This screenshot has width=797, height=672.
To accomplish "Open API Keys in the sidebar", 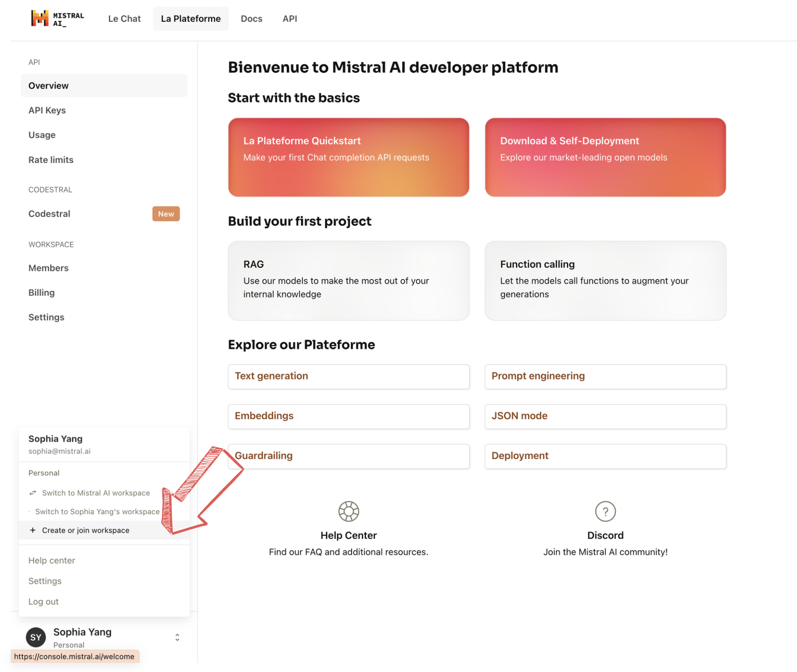I will point(47,110).
